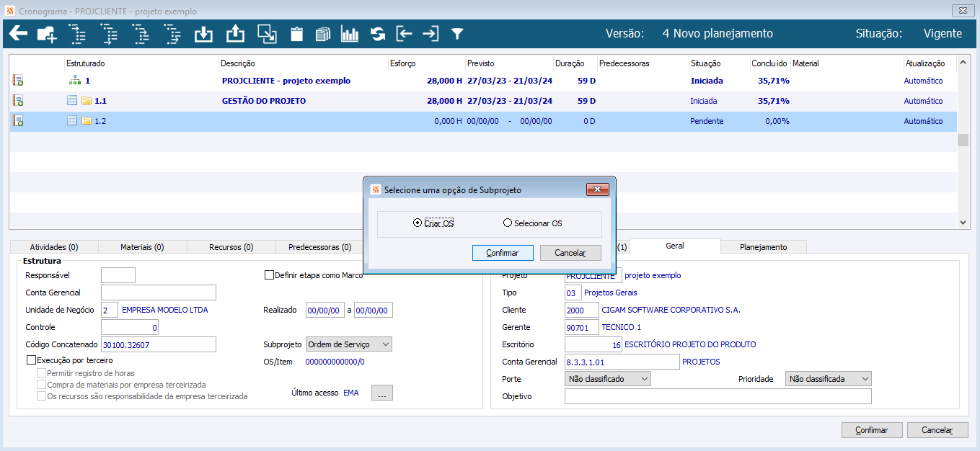This screenshot has height=451, width=980.
Task: Click the row action icon beside item 1.2
Action: 18,121
